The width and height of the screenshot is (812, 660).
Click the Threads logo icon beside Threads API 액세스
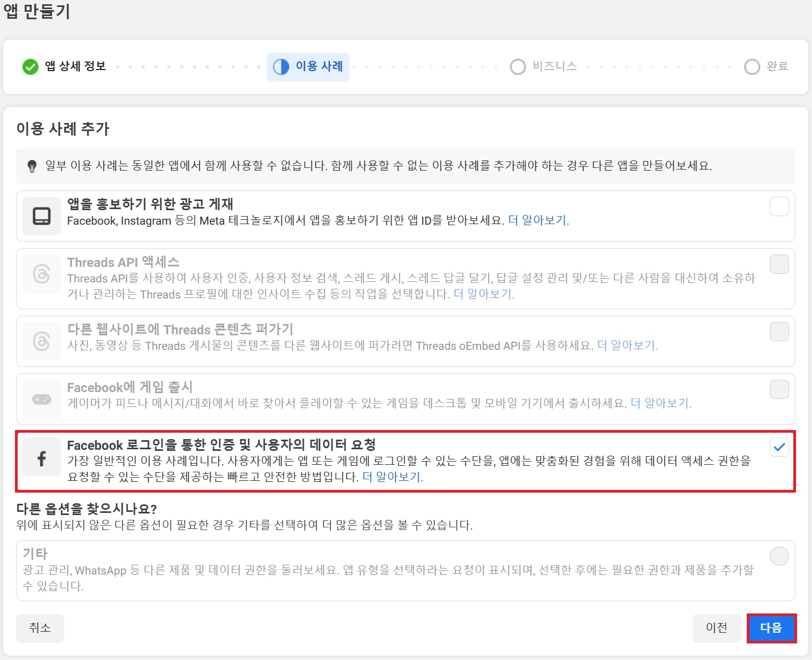[x=42, y=274]
